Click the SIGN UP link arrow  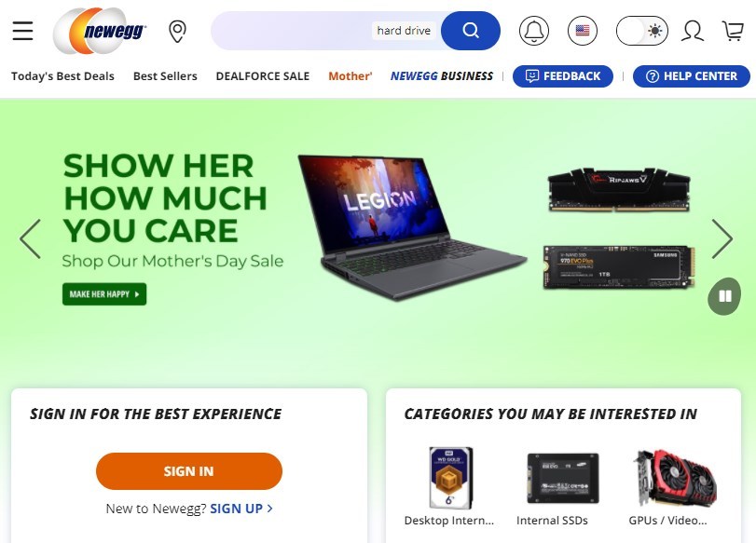click(x=270, y=509)
